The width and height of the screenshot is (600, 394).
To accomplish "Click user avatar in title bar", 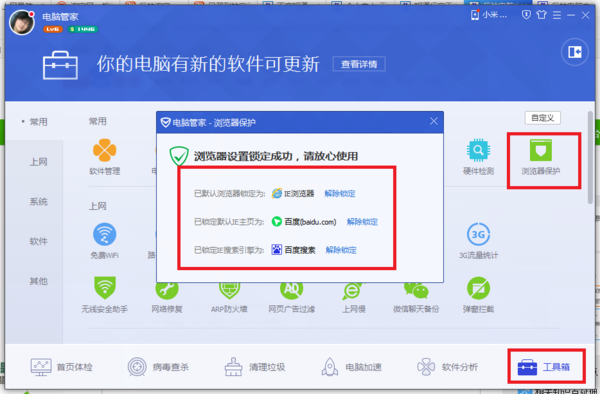I will pyautogui.click(x=21, y=22).
